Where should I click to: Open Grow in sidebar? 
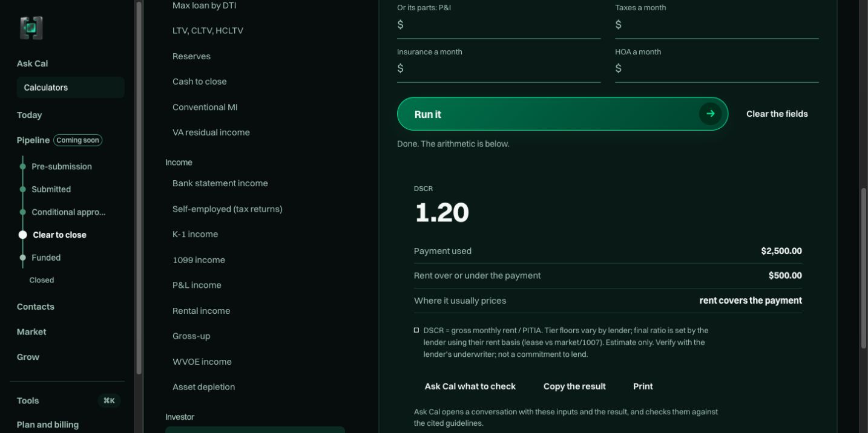point(28,357)
